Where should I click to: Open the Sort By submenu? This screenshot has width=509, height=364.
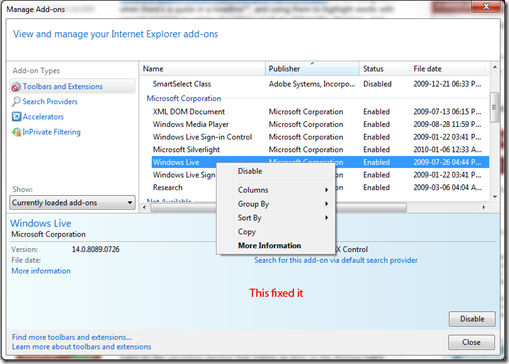click(x=276, y=218)
